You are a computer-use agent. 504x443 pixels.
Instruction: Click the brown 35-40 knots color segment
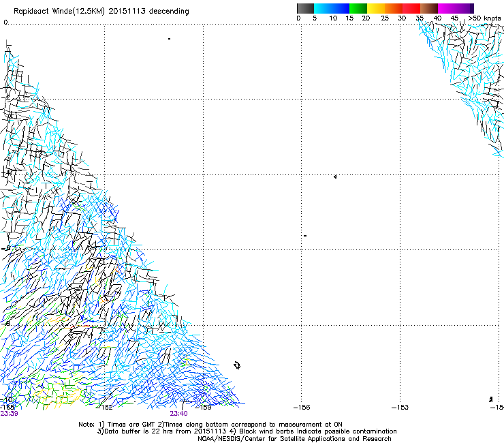(x=429, y=8)
